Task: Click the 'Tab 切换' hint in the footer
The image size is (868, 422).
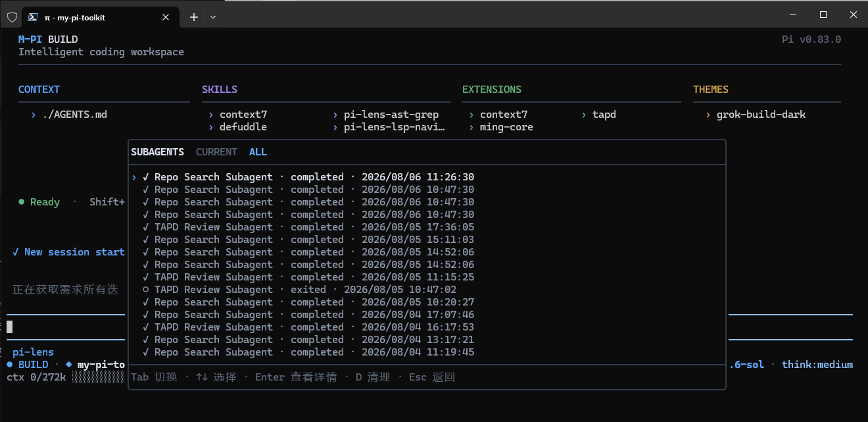Action: click(155, 377)
